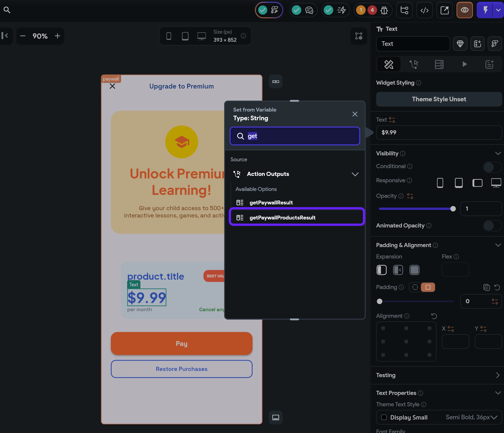Open the debug bug issues icon

pyautogui.click(x=384, y=10)
